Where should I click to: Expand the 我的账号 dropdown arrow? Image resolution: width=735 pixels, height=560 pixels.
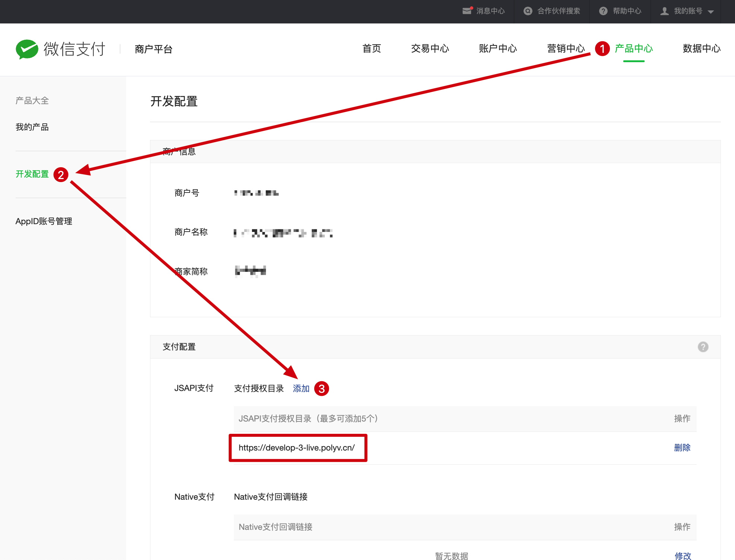710,12
